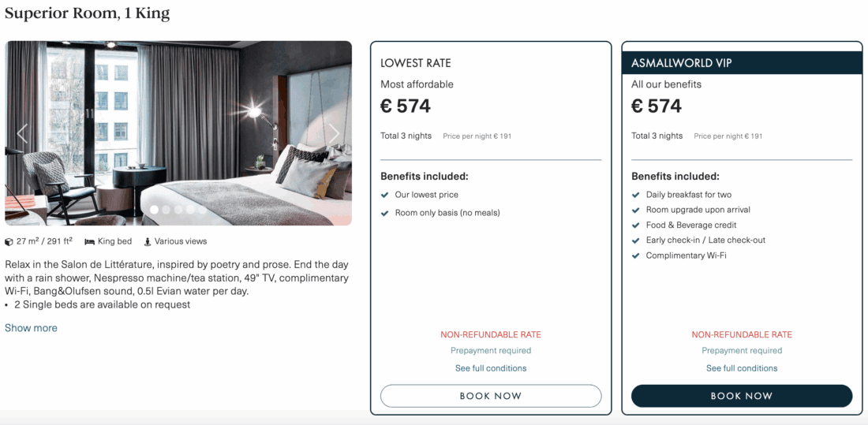
Task: Click the checkmark beside Complimentary Wi-Fi
Action: tap(636, 255)
